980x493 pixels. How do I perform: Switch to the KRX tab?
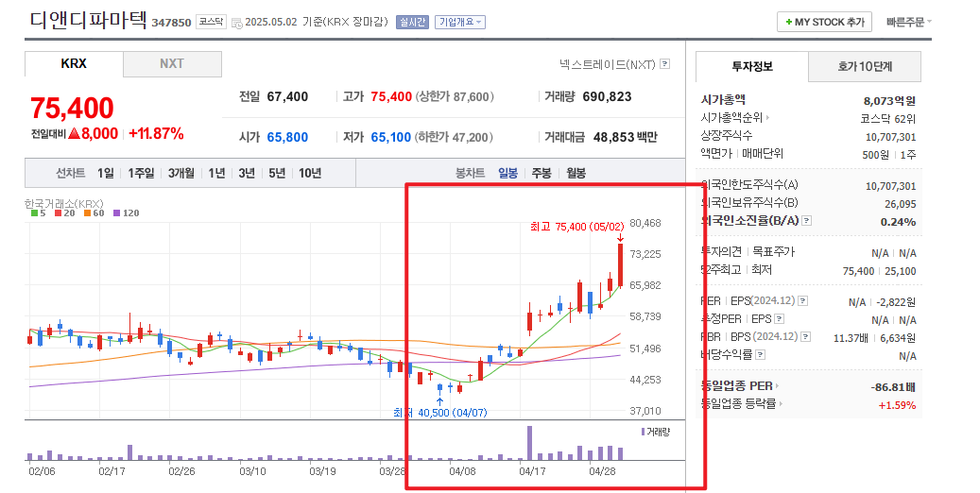tap(74, 63)
